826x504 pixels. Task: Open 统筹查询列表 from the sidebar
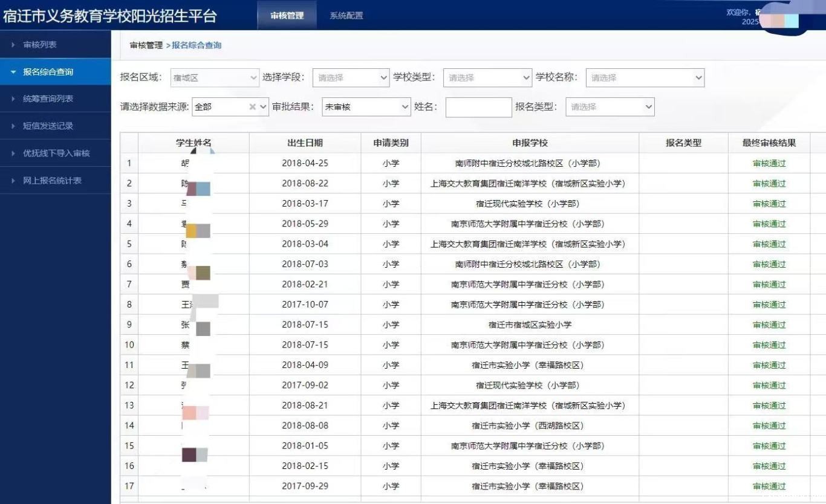point(56,99)
